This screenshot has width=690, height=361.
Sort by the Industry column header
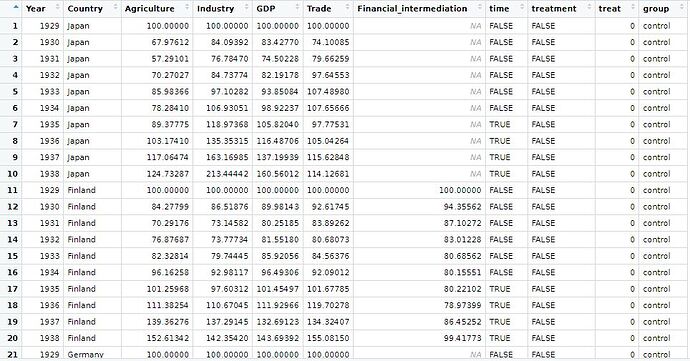222,8
